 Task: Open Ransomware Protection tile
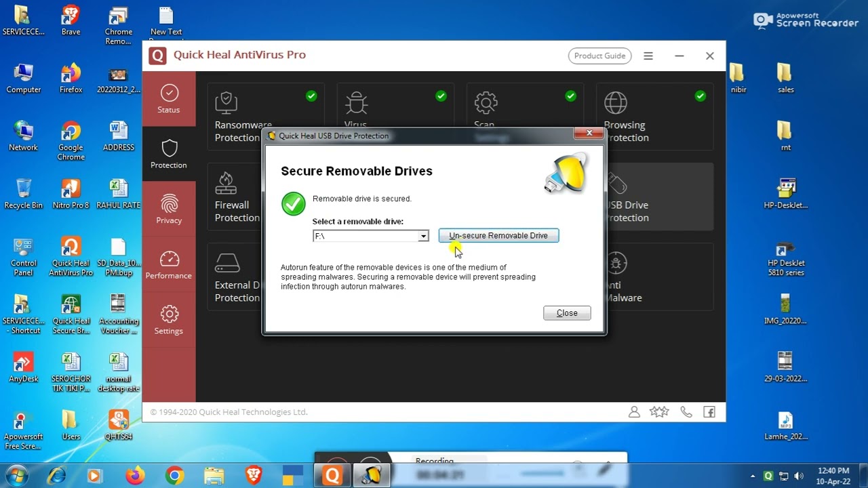click(267, 116)
